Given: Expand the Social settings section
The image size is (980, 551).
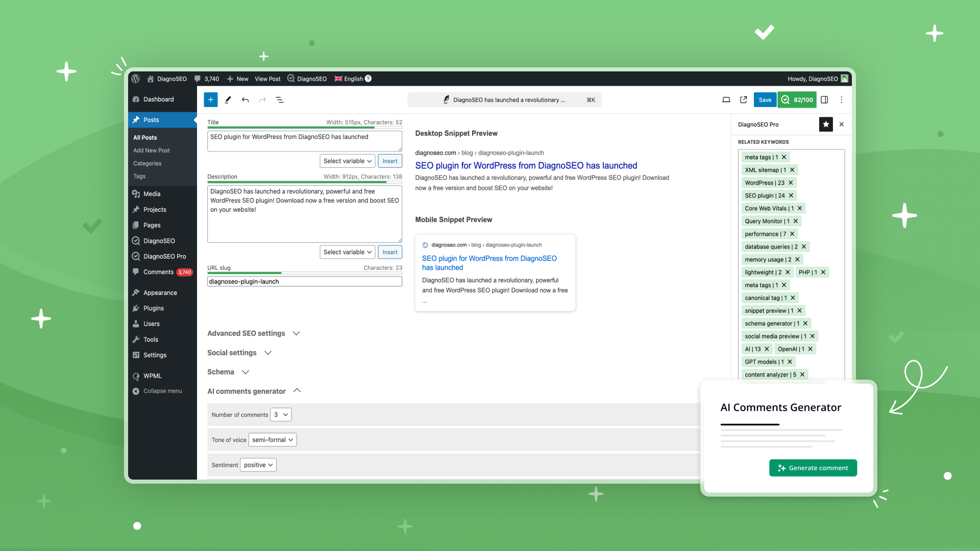Looking at the screenshot, I should tap(239, 352).
